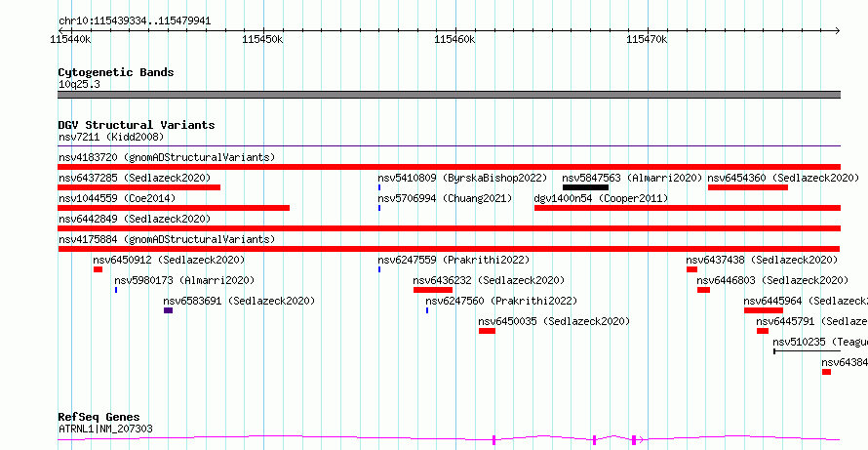Open nsv6454360 (Sedlazeck2020) variant

[783, 178]
